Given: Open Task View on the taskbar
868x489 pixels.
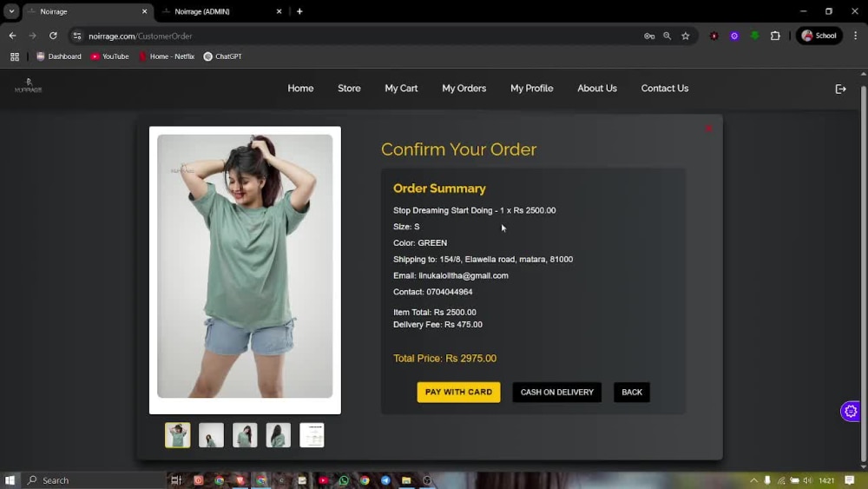Looking at the screenshot, I should tap(176, 480).
